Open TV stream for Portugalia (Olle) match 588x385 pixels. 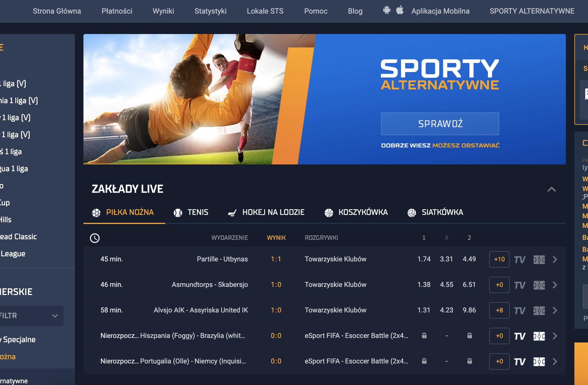click(x=520, y=361)
